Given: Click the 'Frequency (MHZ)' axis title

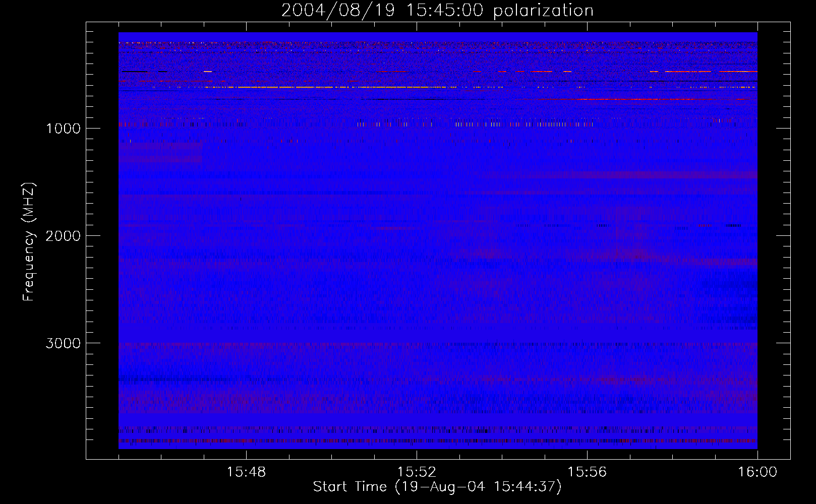Looking at the screenshot, I should click(x=29, y=242).
